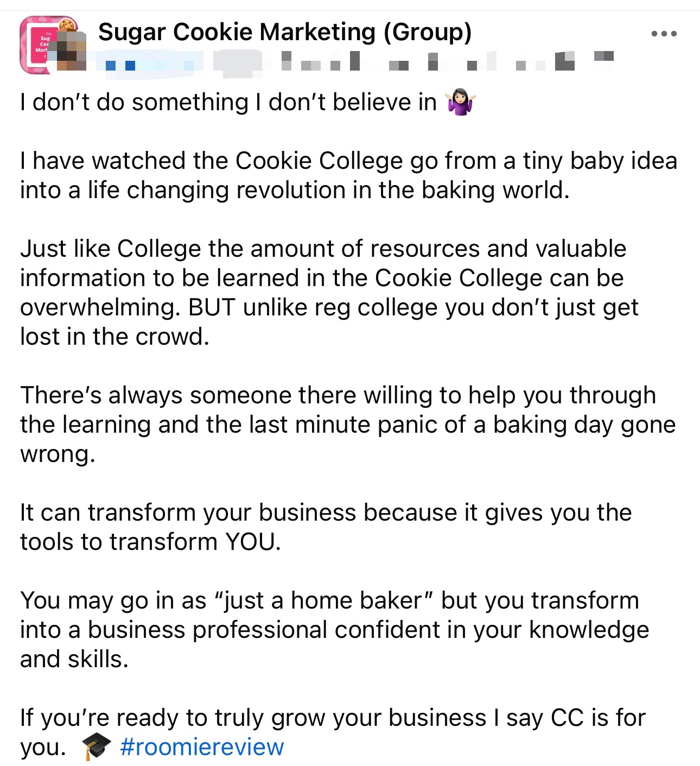Image resolution: width=700 pixels, height=766 pixels.
Task: Click the paragraph starting "It can transform"
Action: [x=326, y=527]
